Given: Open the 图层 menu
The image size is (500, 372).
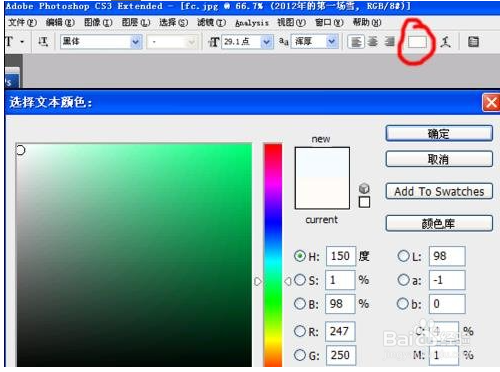Looking at the screenshot, I should 136,23.
